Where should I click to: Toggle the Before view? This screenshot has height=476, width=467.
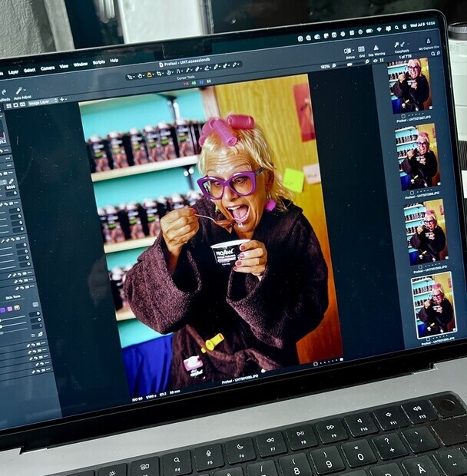pos(346,51)
